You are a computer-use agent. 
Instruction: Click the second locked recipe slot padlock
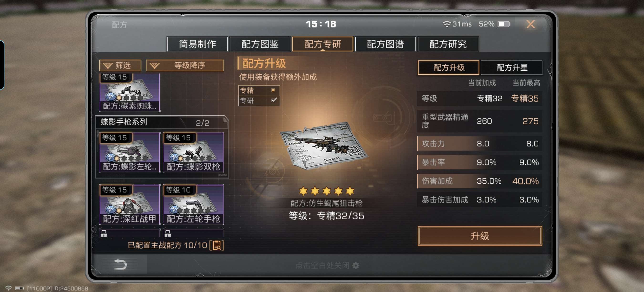[168, 234]
